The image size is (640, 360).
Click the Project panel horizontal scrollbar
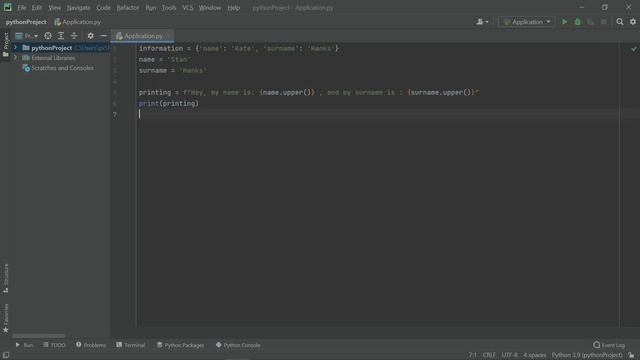39,336
